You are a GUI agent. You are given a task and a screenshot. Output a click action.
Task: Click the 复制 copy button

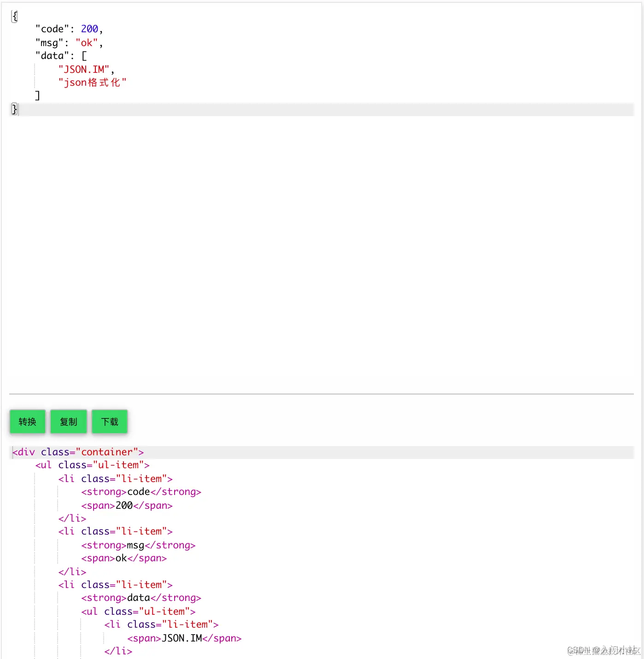click(69, 422)
